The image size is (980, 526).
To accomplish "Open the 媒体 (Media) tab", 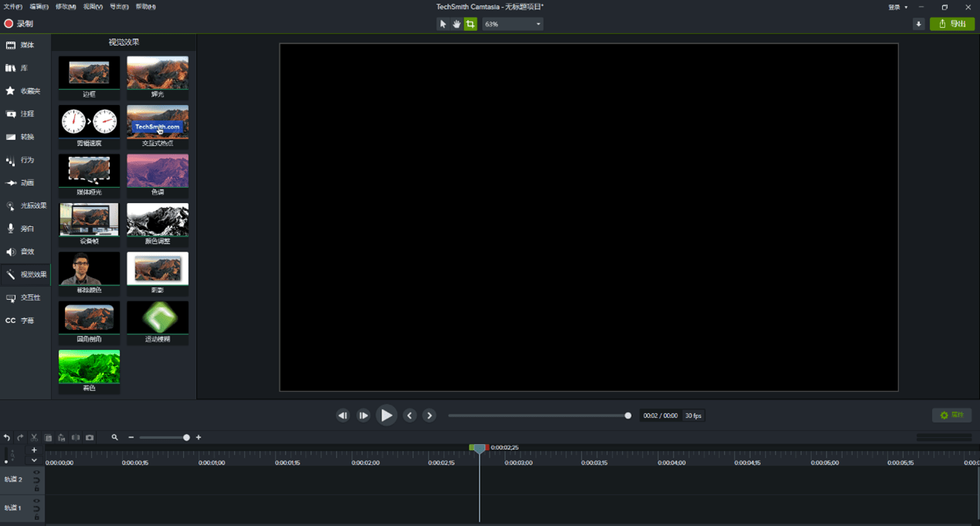I will pyautogui.click(x=25, y=46).
